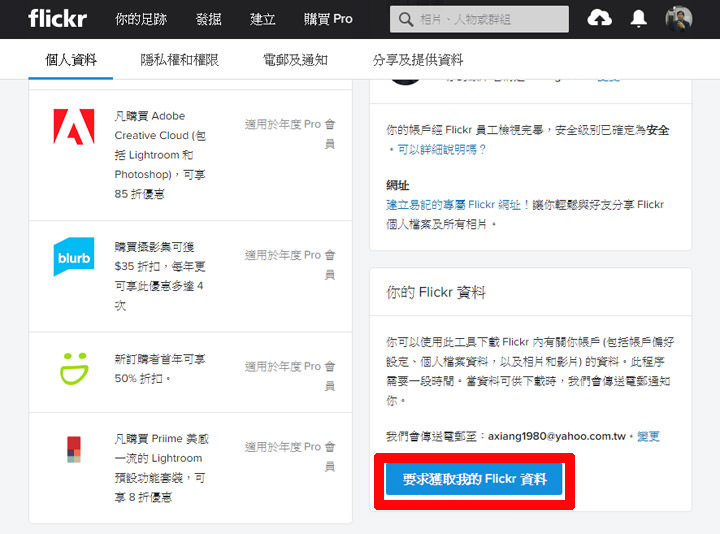Screen dimensions: 720x534
Task: Open the 購買 Pro menu item
Action: pos(328,19)
